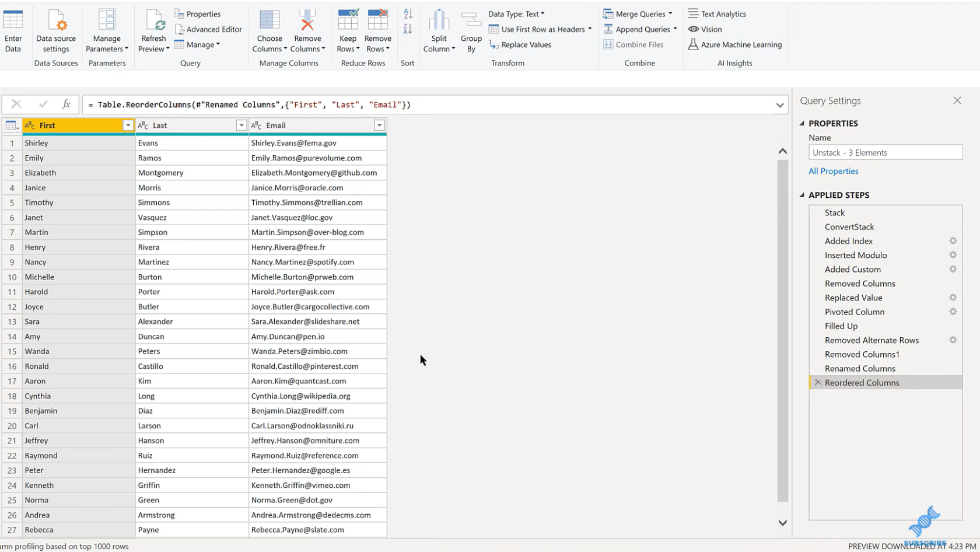The image size is (980, 552).
Task: Click the Email column data type icon
Action: coord(257,125)
